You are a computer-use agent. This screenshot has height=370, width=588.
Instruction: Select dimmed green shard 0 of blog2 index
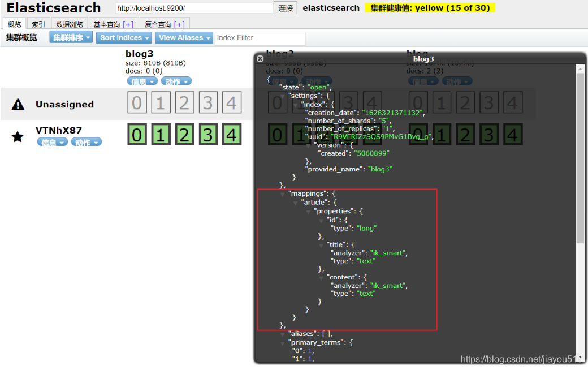tap(278, 134)
